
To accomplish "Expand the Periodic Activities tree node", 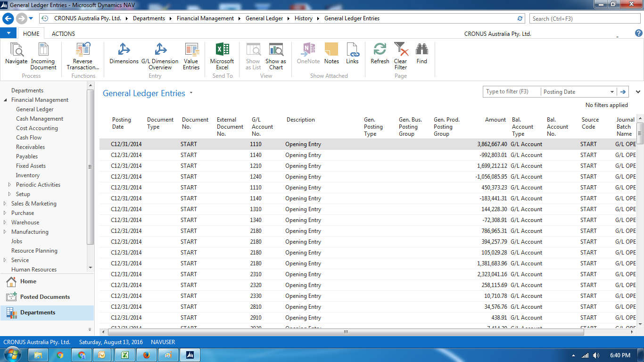I will [10, 184].
